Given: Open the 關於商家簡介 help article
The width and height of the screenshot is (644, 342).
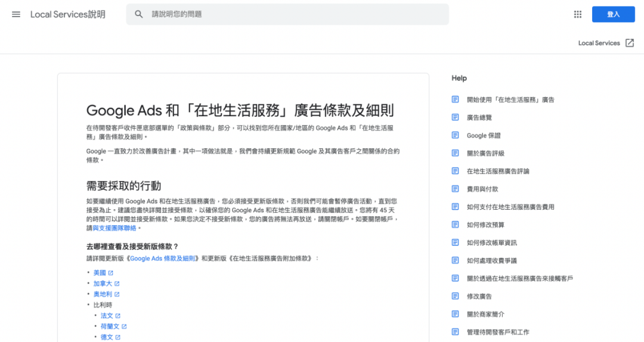Looking at the screenshot, I should [x=485, y=314].
